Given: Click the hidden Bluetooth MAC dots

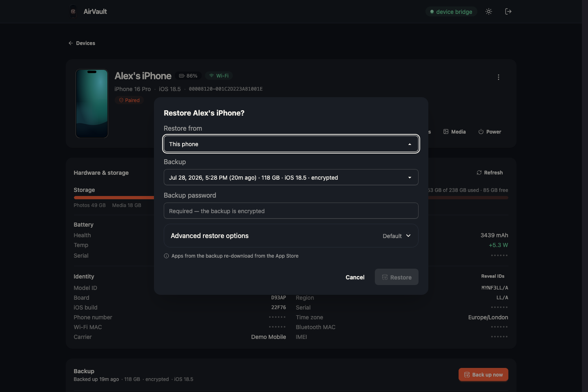Looking at the screenshot, I should tap(499, 327).
